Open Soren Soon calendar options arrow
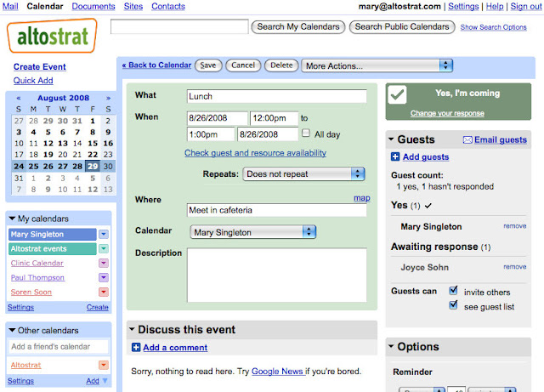The image size is (544, 392). click(x=104, y=292)
